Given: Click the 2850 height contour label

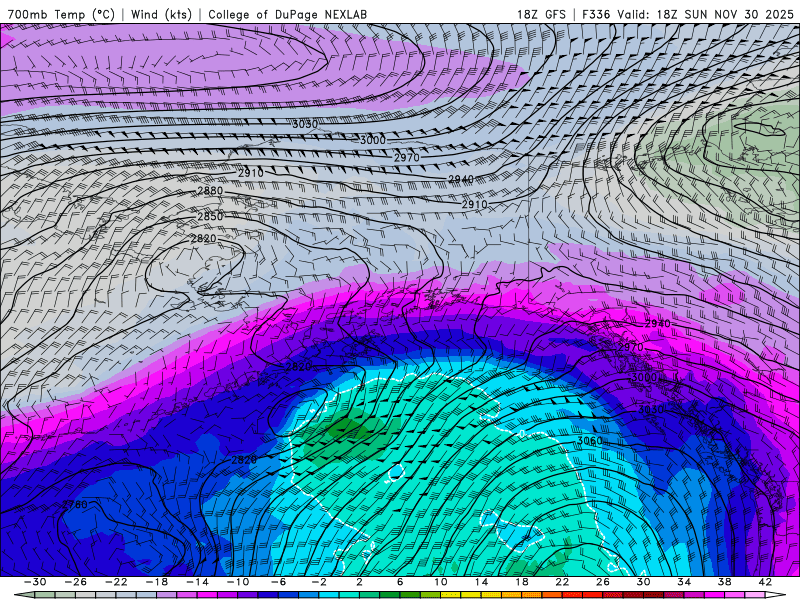Looking at the screenshot, I should (210, 217).
